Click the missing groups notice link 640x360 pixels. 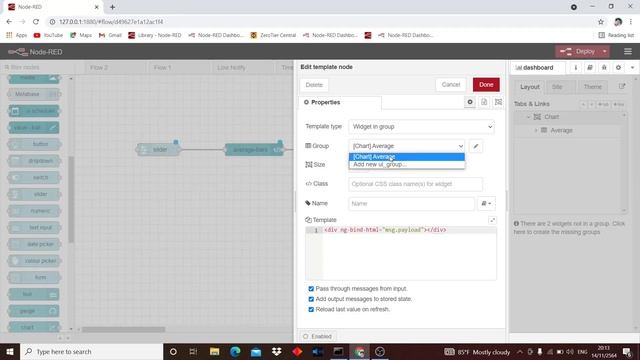(x=569, y=228)
